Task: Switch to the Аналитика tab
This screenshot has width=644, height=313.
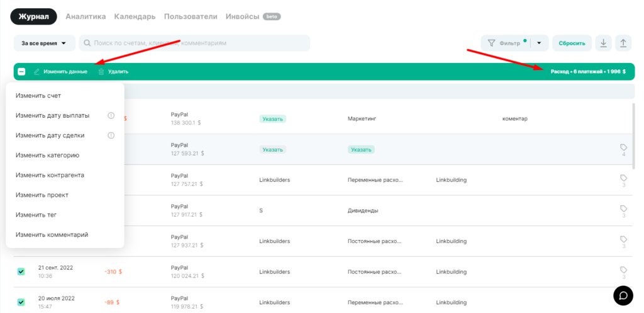Action: coord(86,17)
